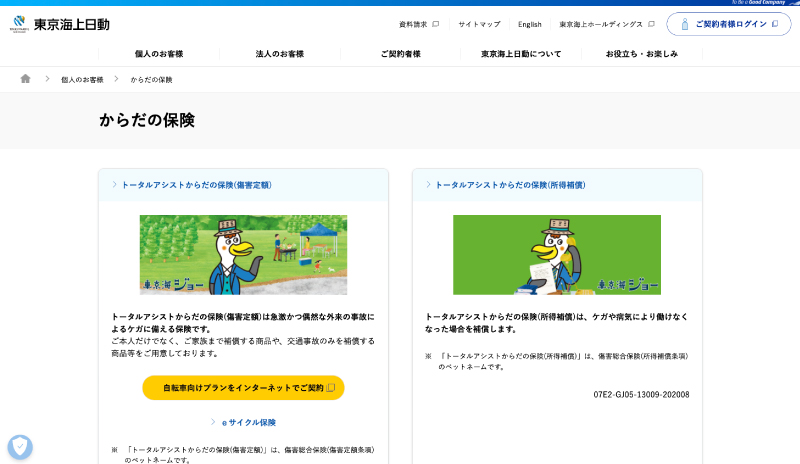Click the camping mascot banner image

243,255
